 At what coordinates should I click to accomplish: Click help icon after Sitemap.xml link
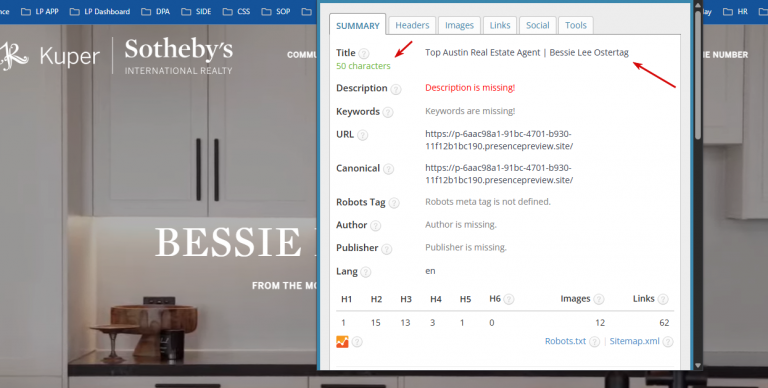668,342
